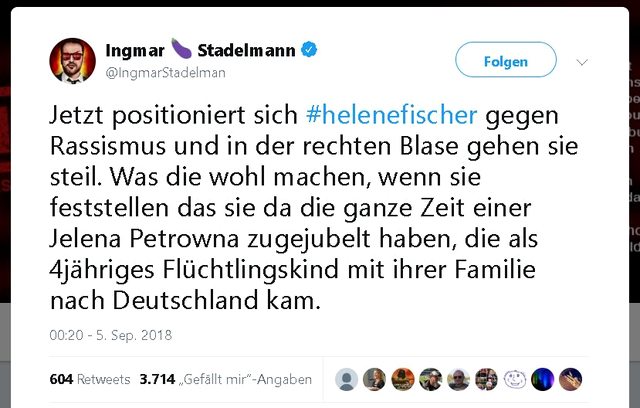This screenshot has height=408, width=640.
Task: Click the blue verified badge icon
Action: tap(309, 49)
